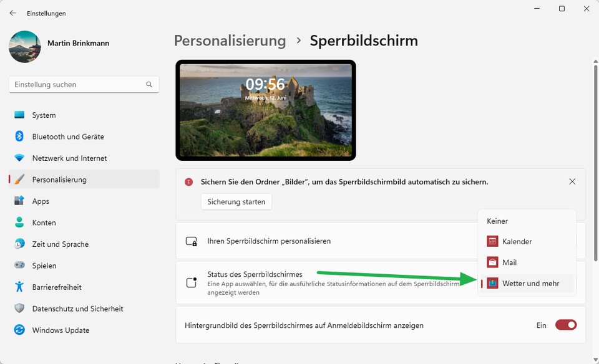The width and height of the screenshot is (599, 364).
Task: Open Datenschutz und Sicherheit via the shield icon
Action: click(x=21, y=308)
